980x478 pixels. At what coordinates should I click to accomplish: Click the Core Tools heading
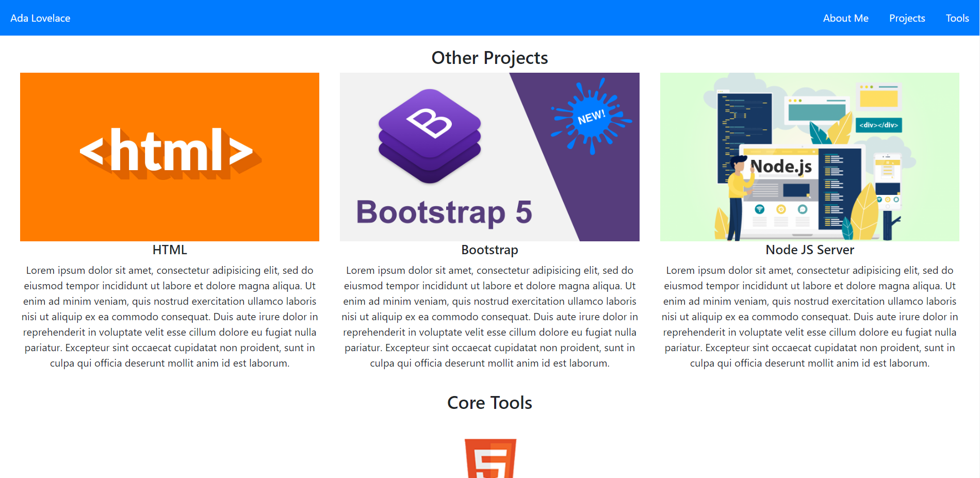[489, 403]
